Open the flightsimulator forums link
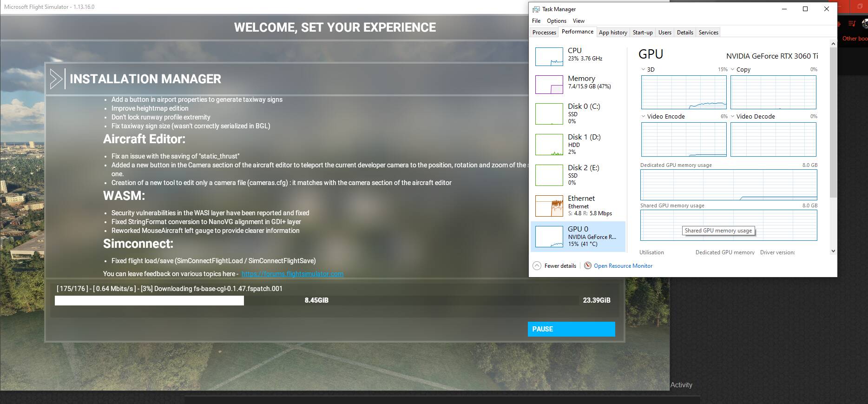 pos(292,274)
